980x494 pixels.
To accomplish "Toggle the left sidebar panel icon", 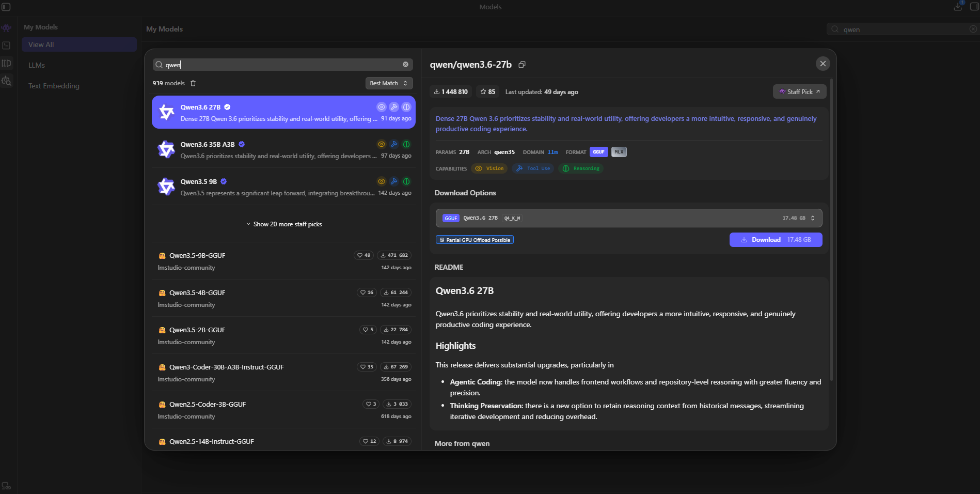I will pos(6,7).
